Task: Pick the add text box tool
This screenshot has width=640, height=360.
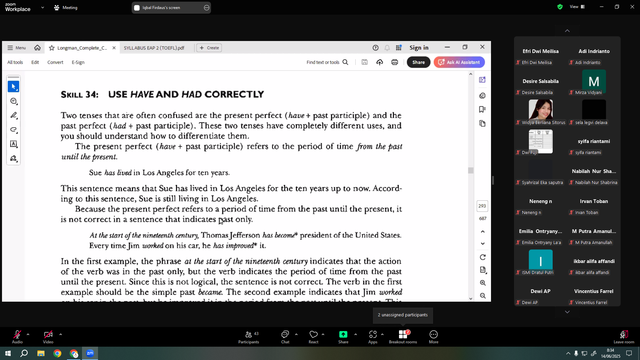Action: (x=13, y=144)
